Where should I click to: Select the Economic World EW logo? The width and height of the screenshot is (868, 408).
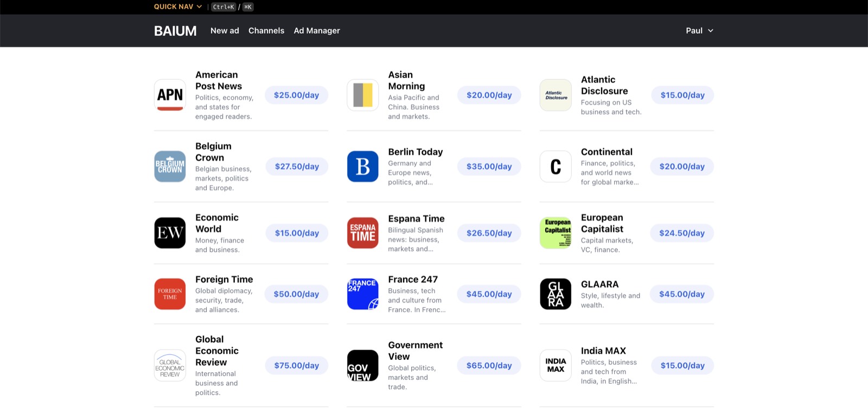coord(170,233)
